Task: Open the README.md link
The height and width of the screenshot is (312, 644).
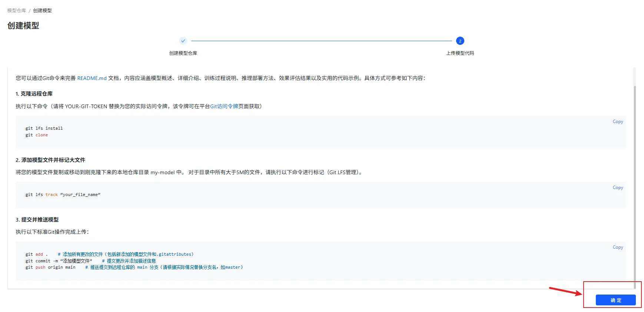Action: pos(92,78)
